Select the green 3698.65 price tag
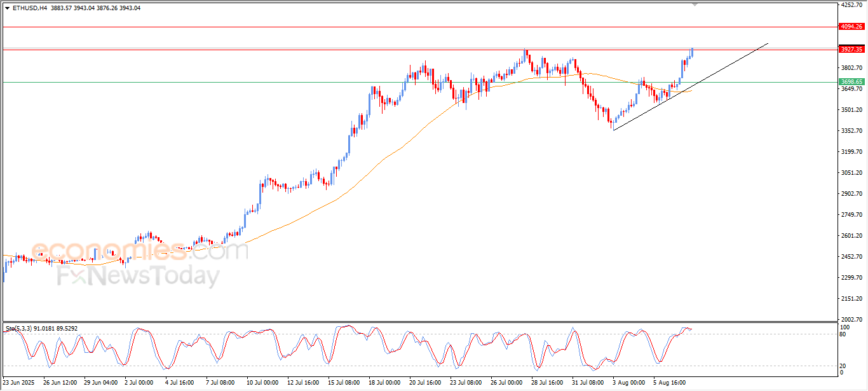Viewport: 868px width, 391px height. point(851,82)
